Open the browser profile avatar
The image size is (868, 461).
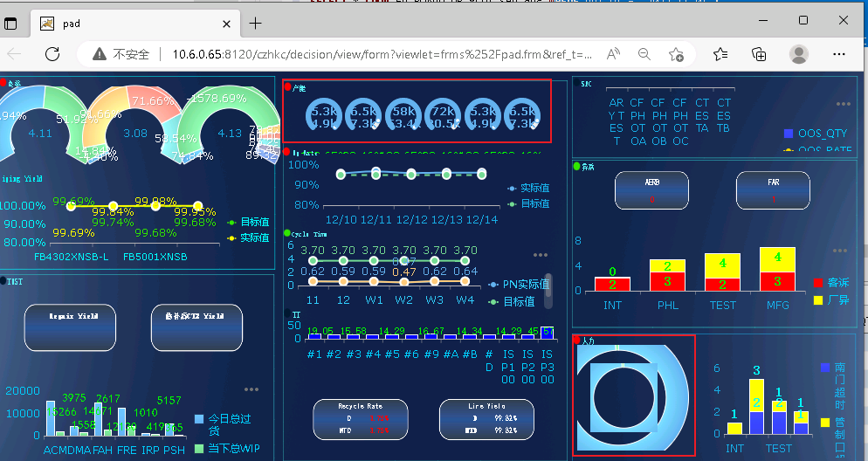coord(799,53)
